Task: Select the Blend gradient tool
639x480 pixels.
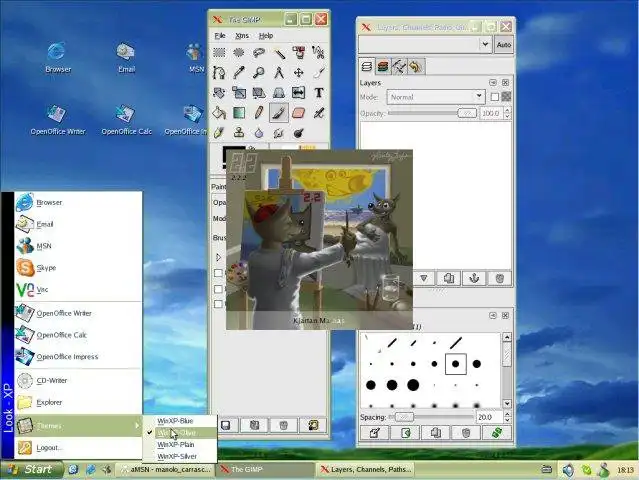Action: point(239,112)
